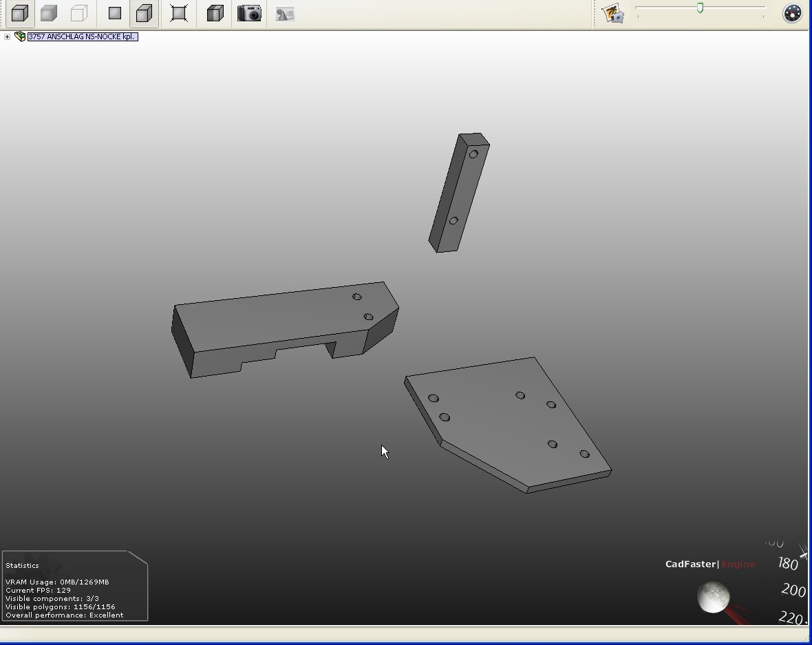Select the '3757 ANSCHLAG NS-NOCKE kpl.' tree item
This screenshot has height=645, width=812.
[83, 36]
